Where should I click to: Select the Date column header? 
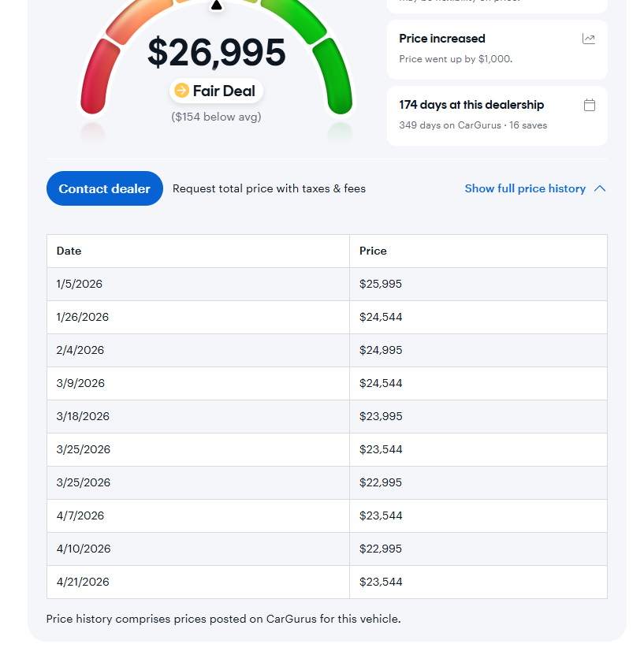pos(69,251)
